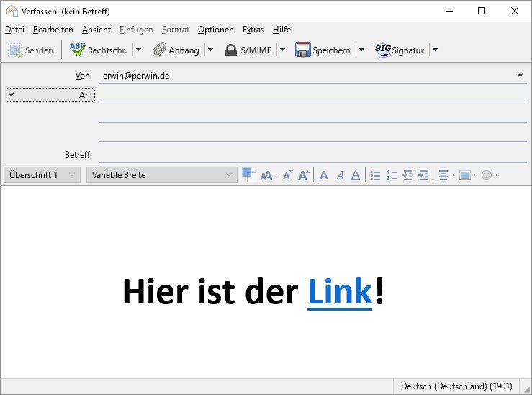Toggle bold formatting
This screenshot has height=395, width=532.
pyautogui.click(x=324, y=175)
